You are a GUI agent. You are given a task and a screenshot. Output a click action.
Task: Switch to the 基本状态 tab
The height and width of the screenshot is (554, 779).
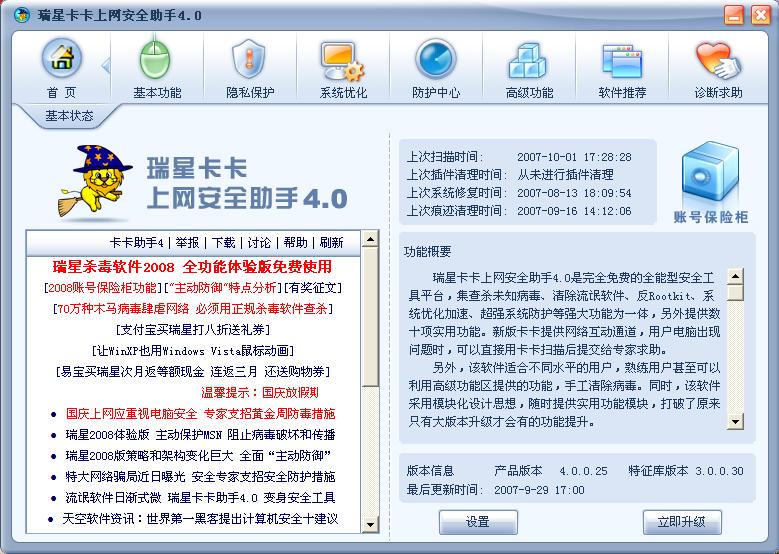(x=69, y=116)
